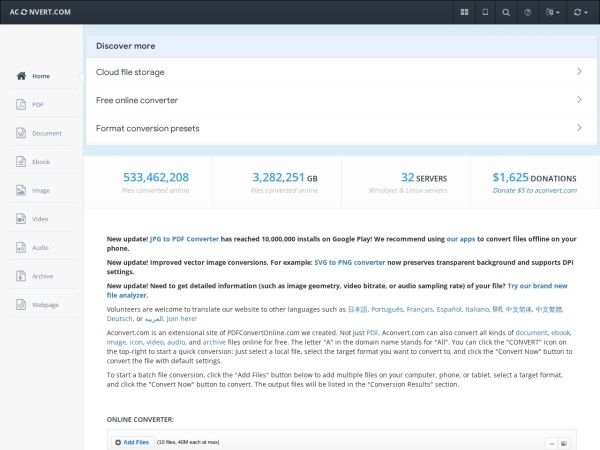Open the search magnifier icon
The height and width of the screenshot is (450, 600).
506,12
